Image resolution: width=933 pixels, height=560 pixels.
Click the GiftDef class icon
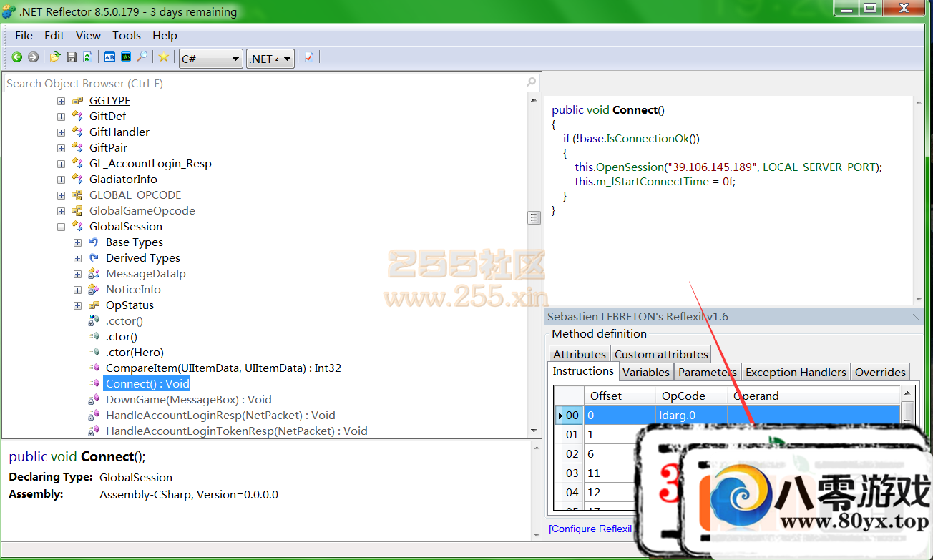pos(77,116)
